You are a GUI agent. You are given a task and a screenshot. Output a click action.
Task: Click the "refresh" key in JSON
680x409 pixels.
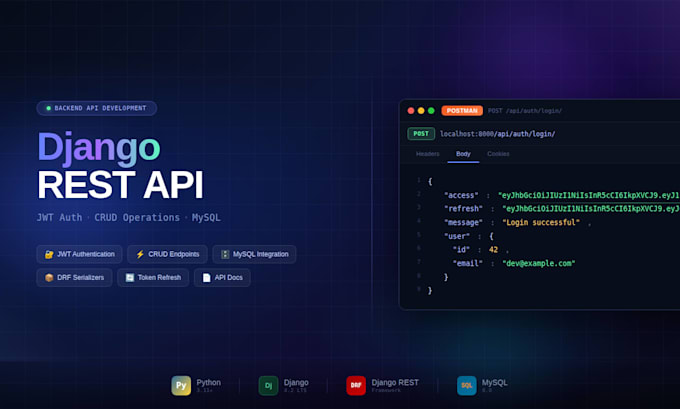(x=463, y=209)
